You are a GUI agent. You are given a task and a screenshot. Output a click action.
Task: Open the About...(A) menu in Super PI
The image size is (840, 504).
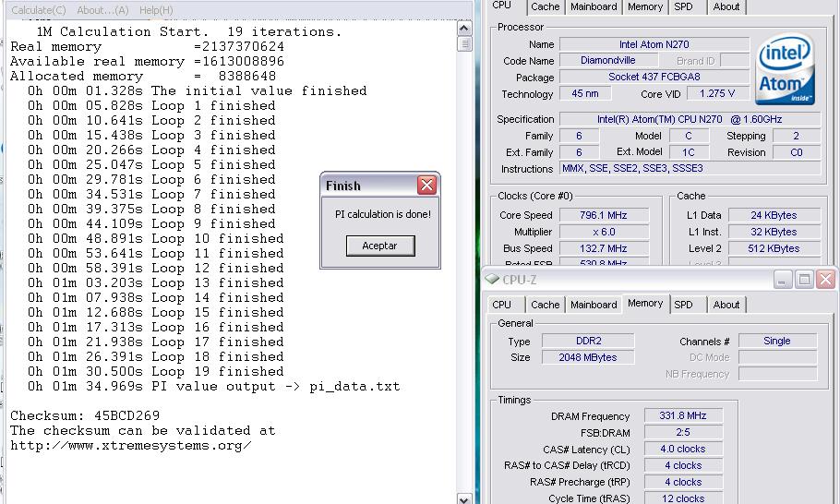tap(102, 10)
